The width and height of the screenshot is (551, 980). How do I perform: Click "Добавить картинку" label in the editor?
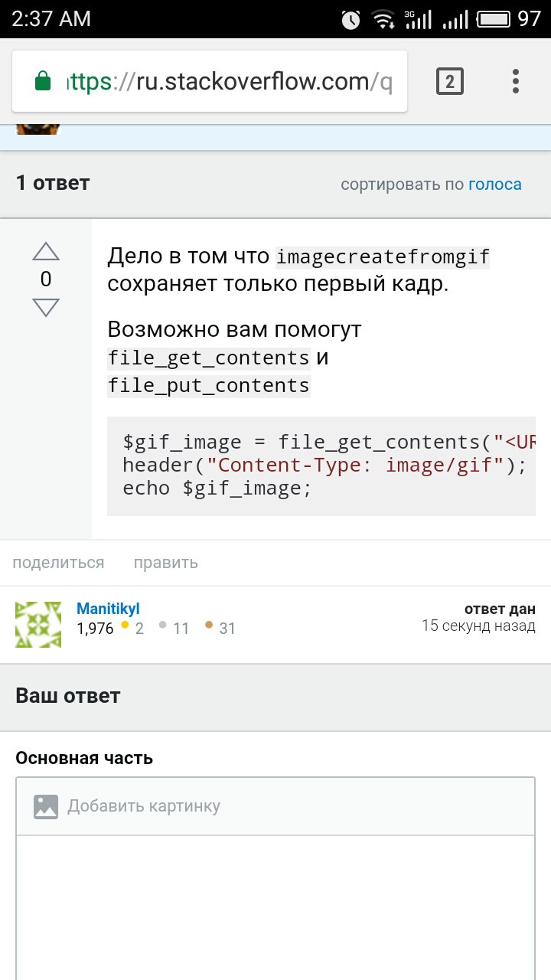click(x=144, y=806)
